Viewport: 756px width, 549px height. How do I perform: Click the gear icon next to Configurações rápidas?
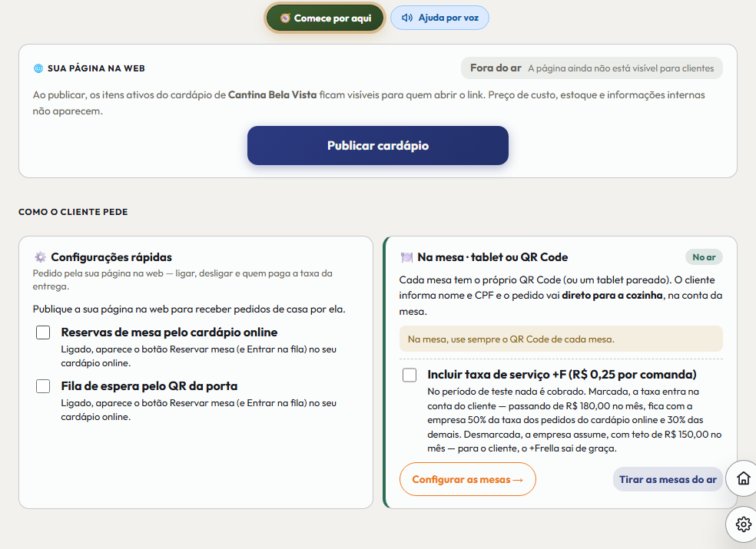(41, 257)
